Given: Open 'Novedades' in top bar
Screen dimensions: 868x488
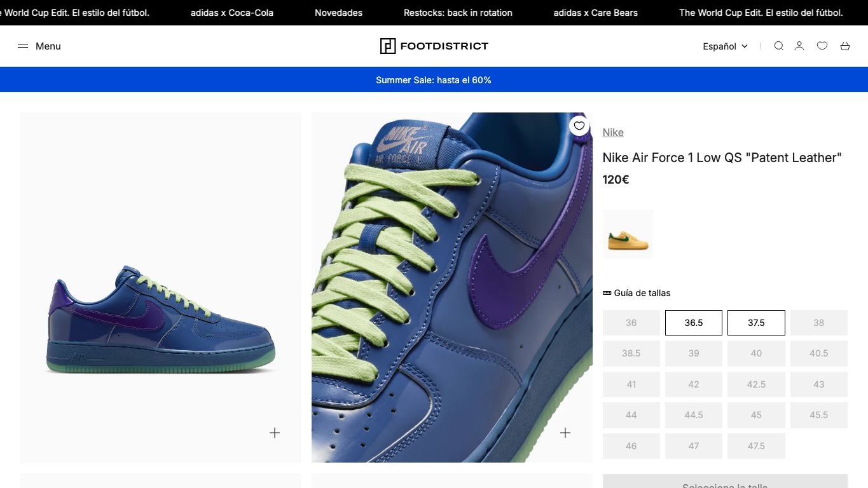Looking at the screenshot, I should 338,13.
